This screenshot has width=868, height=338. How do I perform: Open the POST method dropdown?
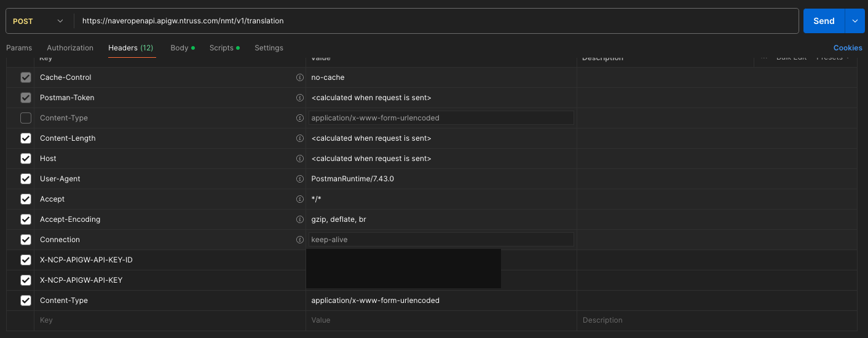point(39,21)
